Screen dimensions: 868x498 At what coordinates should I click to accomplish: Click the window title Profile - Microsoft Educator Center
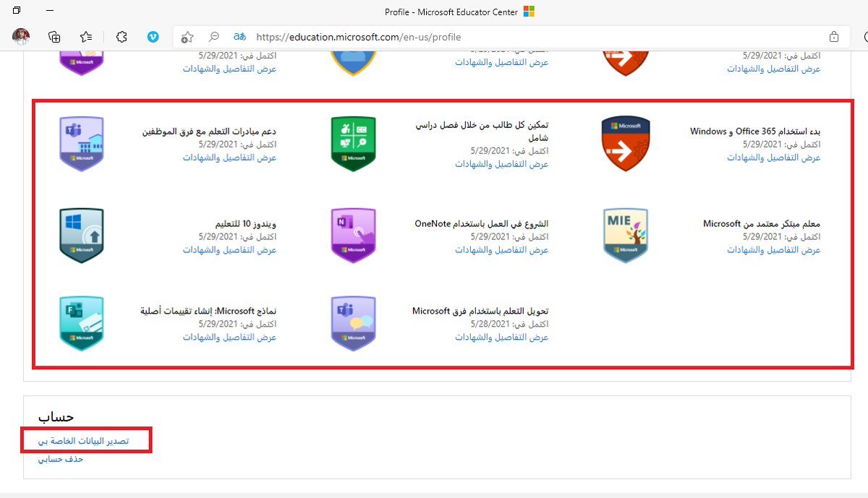pos(451,12)
